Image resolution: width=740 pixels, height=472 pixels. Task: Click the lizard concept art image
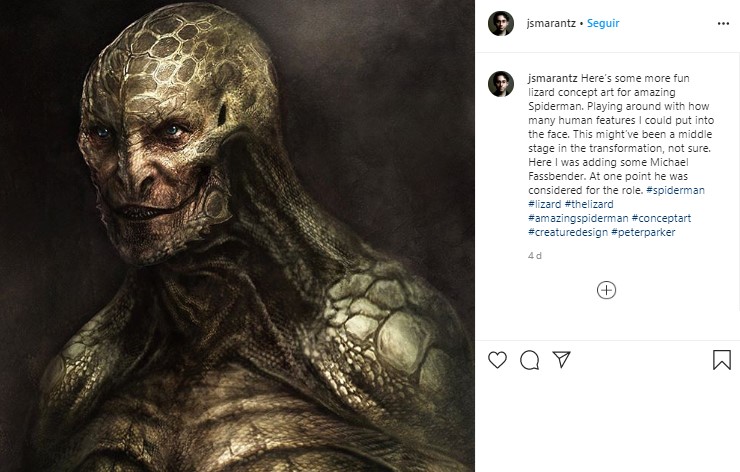pos(237,236)
